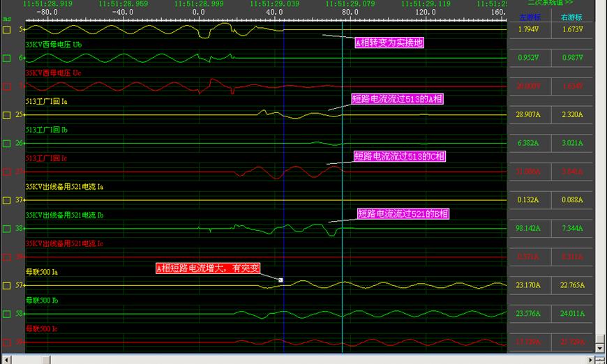Check the 母联500 Ib channel 58 box
The width and height of the screenshot is (607, 364).
(7, 314)
